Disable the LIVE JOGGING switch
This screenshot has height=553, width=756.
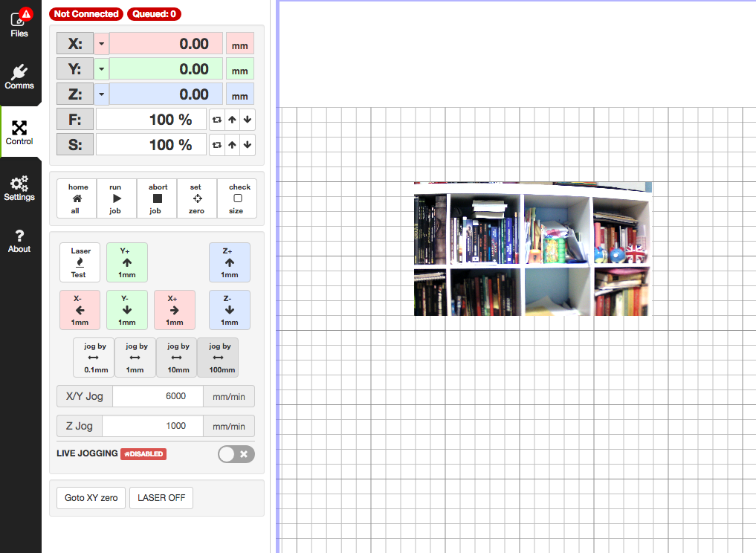[x=236, y=453]
